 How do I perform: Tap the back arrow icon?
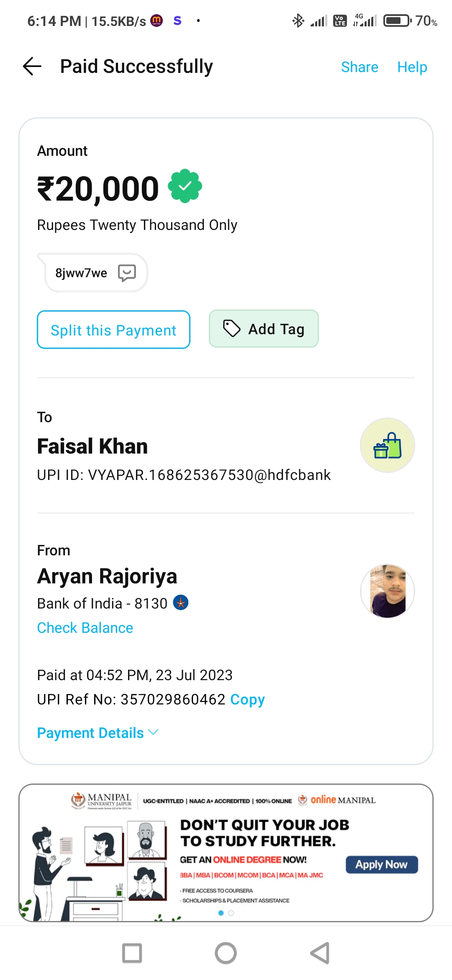point(32,67)
